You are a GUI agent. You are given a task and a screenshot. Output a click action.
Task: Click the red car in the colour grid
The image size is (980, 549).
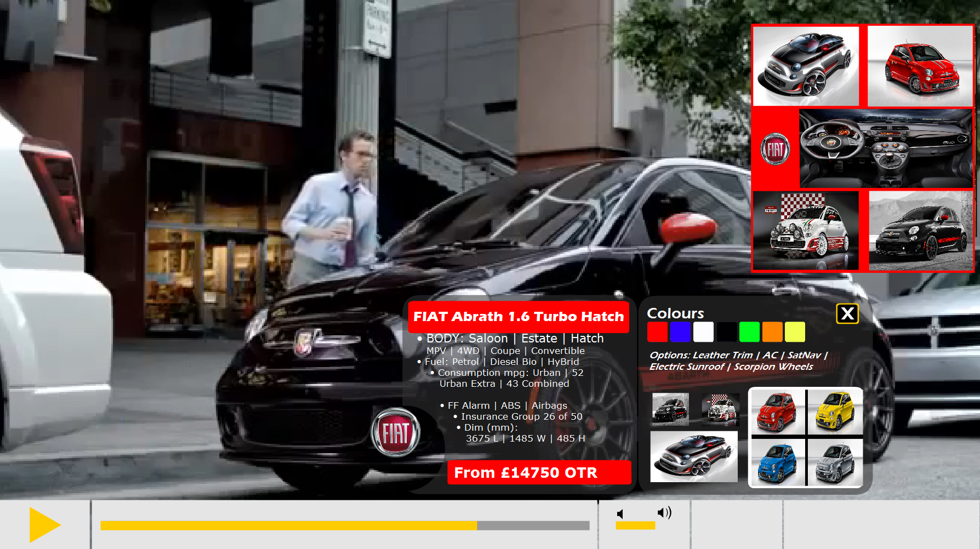(777, 412)
